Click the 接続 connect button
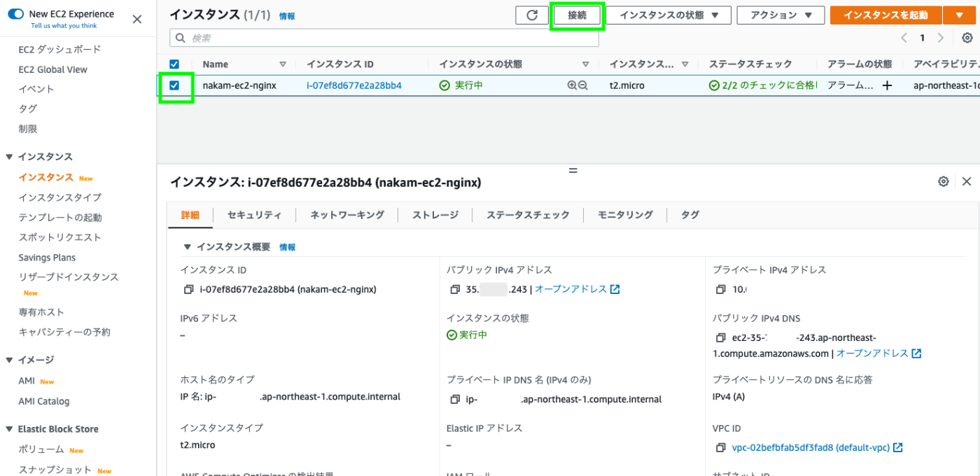Viewport: 980px width, 476px height. pyautogui.click(x=577, y=15)
